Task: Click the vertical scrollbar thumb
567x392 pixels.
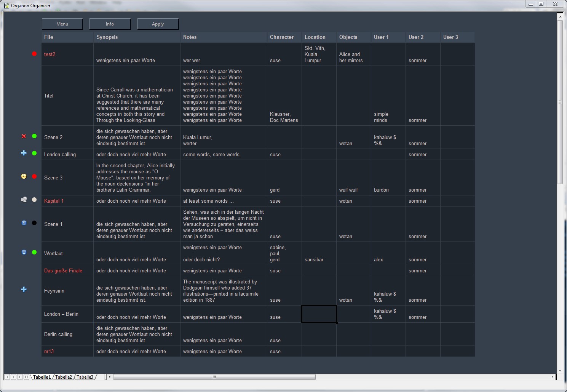Action: point(560,102)
